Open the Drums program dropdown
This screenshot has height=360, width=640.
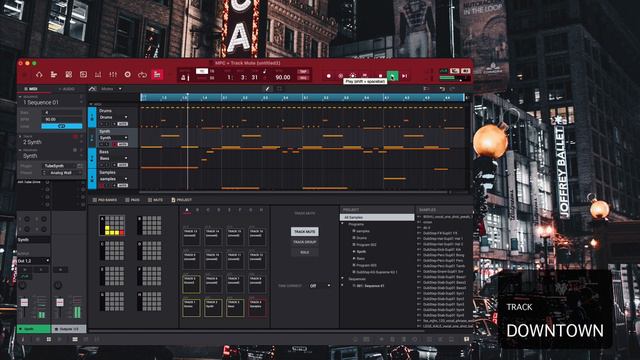click(x=113, y=117)
